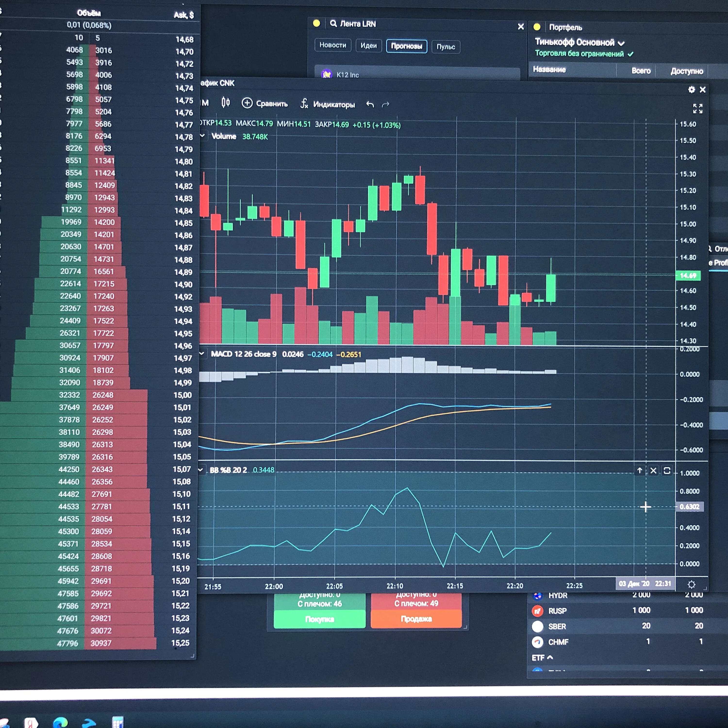
Task: Move BB %B pane up arrow
Action: 639,470
